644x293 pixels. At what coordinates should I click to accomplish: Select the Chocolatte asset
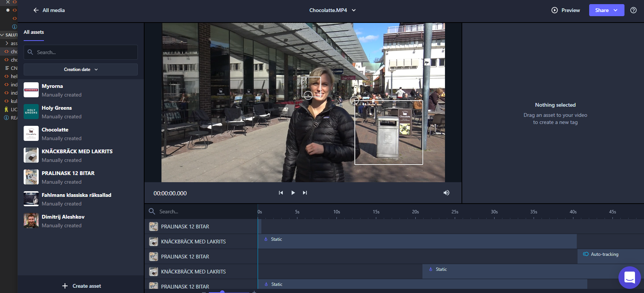click(81, 134)
